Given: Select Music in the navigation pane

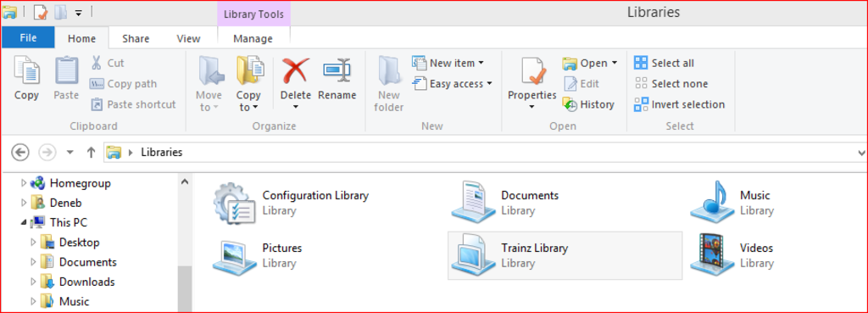Looking at the screenshot, I should (75, 301).
